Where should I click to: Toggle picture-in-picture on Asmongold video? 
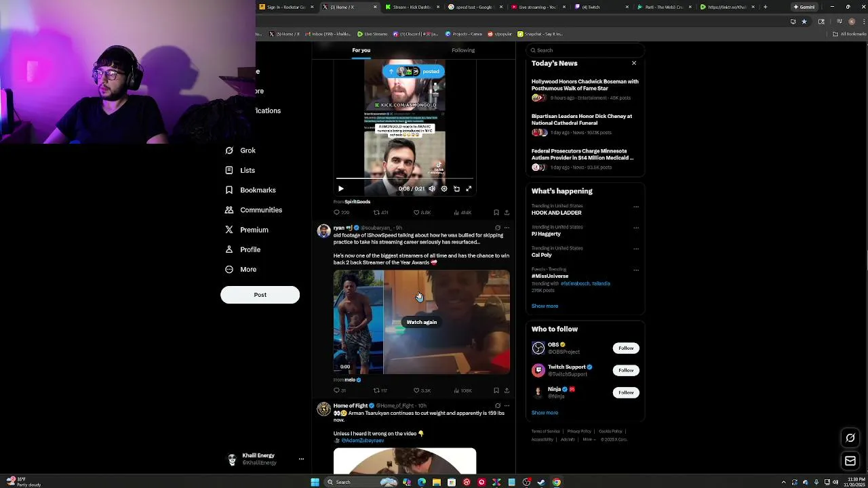[x=456, y=188]
